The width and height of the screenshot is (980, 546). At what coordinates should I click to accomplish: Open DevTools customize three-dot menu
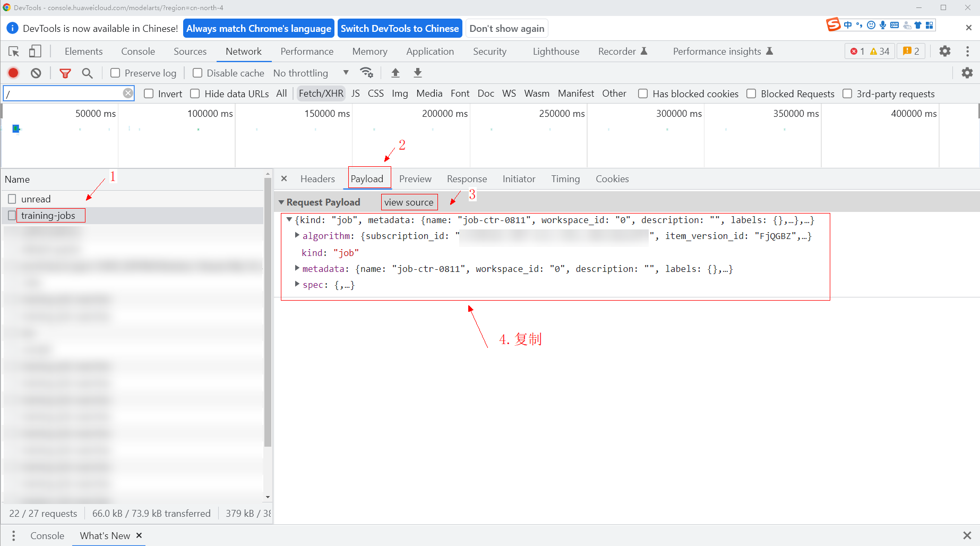coord(968,51)
